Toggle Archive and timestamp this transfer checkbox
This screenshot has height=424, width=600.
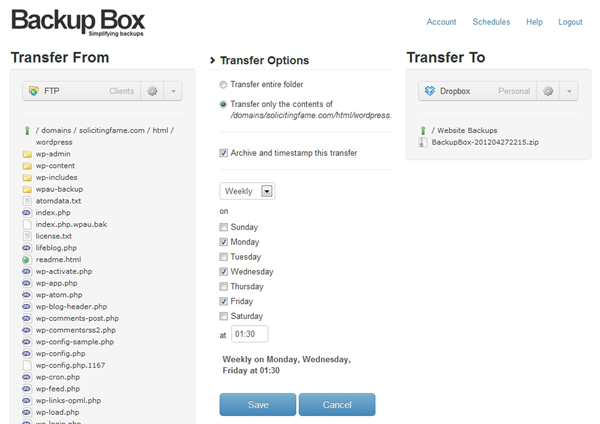coord(223,153)
